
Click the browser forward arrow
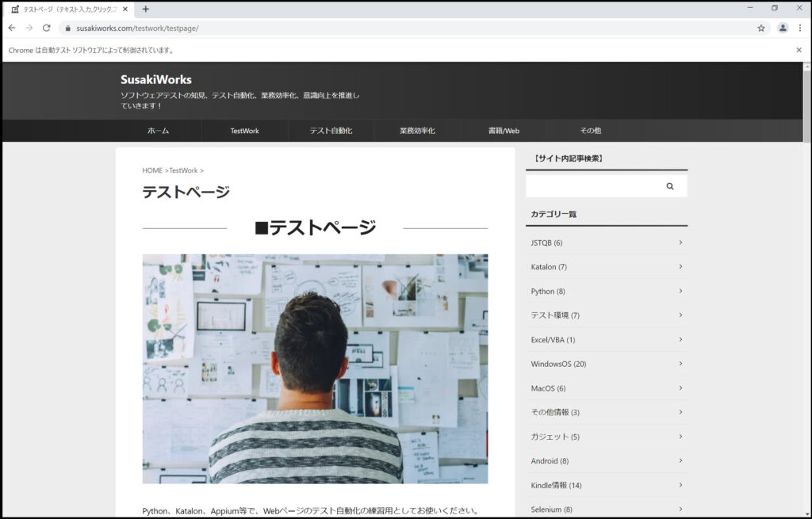tap(29, 28)
